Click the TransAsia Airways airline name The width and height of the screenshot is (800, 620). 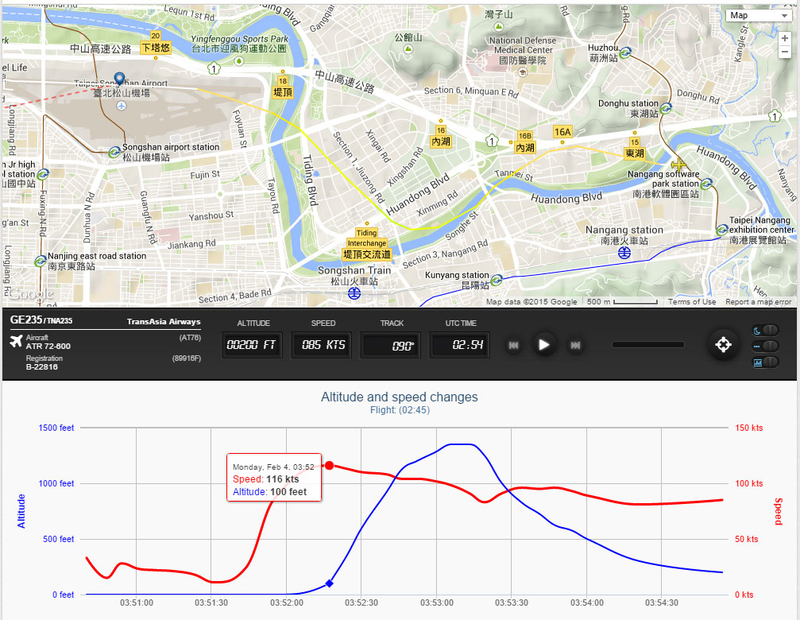tap(164, 321)
